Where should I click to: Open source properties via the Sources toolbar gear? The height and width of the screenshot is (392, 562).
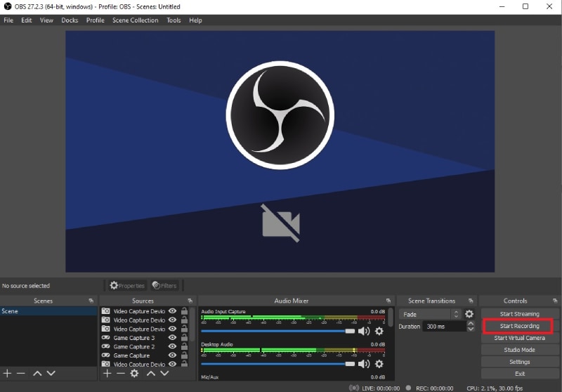134,373
